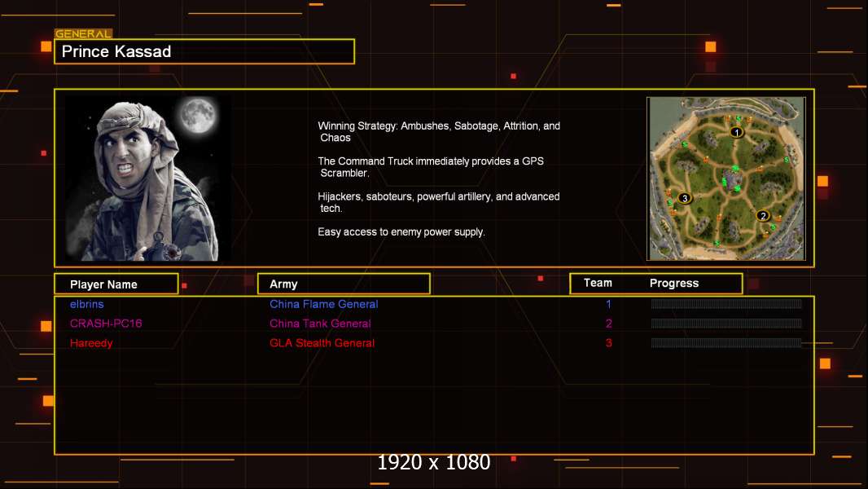The image size is (868, 489).
Task: Click the Team column header
Action: coord(598,283)
